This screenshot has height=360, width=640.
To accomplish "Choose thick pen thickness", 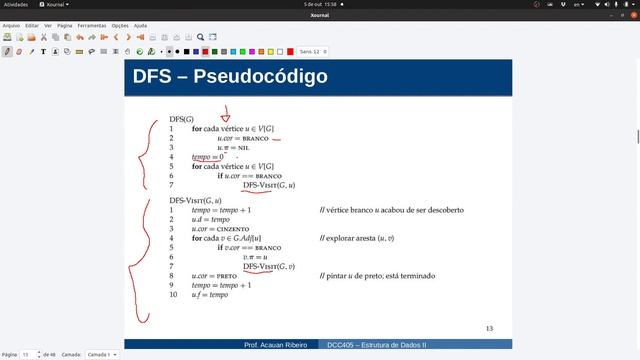I will (x=178, y=52).
